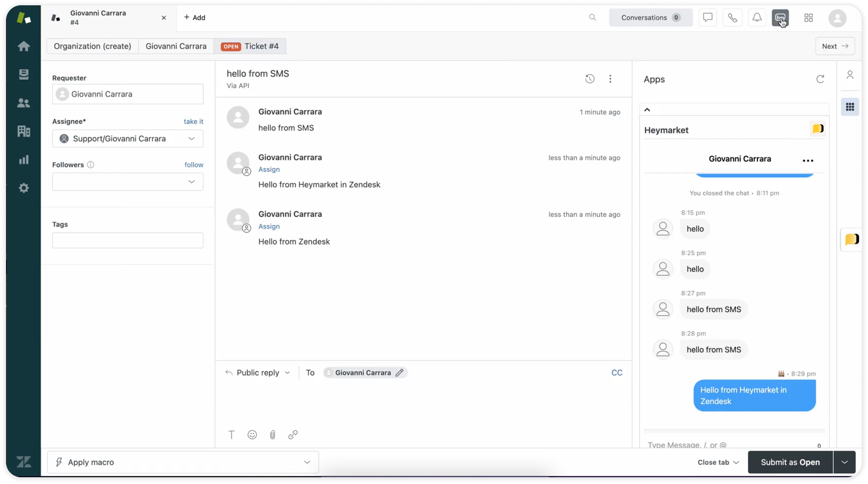This screenshot has height=484, width=868.
Task: Open Admin settings gear icon
Action: (24, 188)
